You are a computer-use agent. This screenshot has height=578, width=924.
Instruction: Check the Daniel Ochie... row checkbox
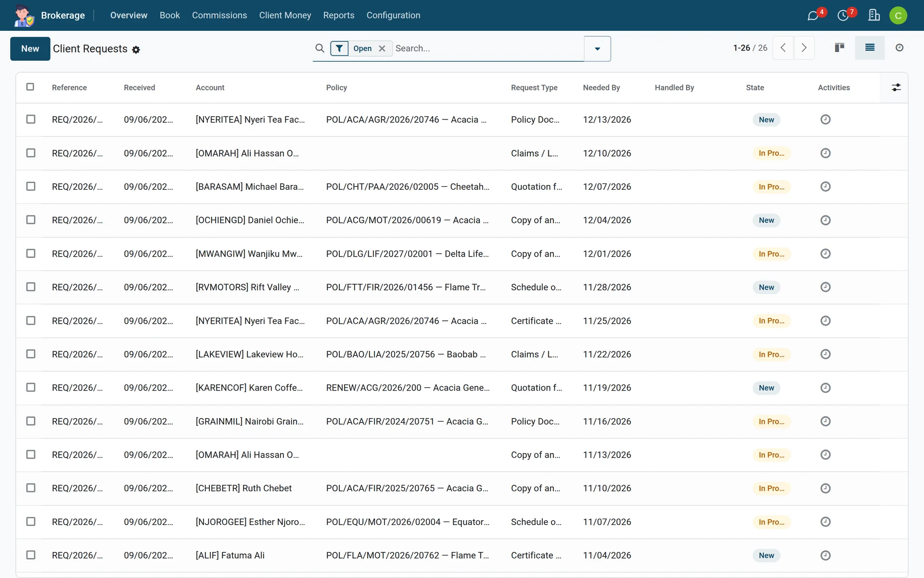(x=31, y=220)
